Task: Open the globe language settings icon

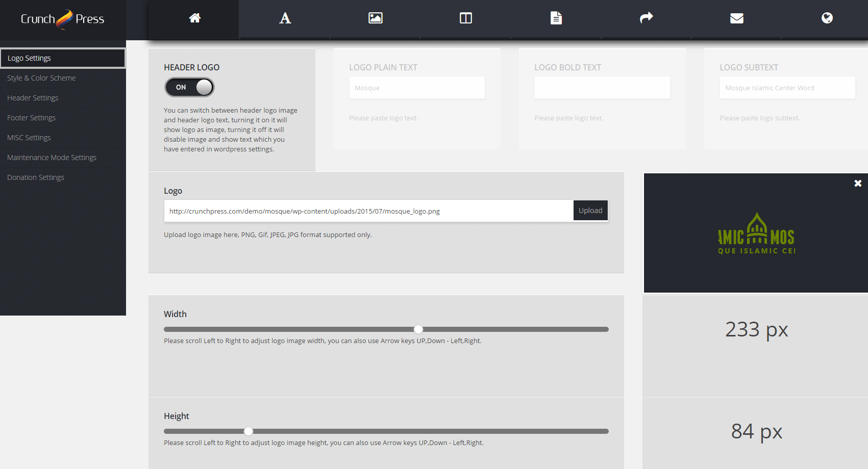Action: tap(827, 18)
